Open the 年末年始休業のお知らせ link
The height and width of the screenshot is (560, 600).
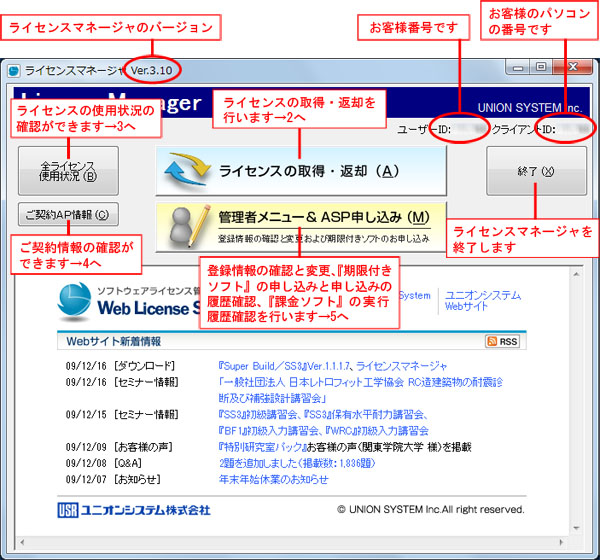pyautogui.click(x=274, y=479)
